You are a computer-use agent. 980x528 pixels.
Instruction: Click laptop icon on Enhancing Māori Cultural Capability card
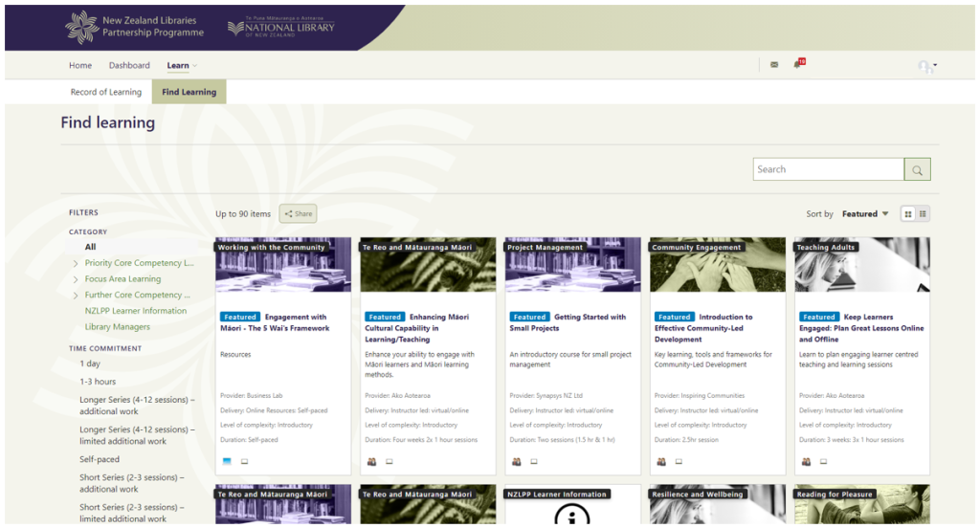point(390,461)
